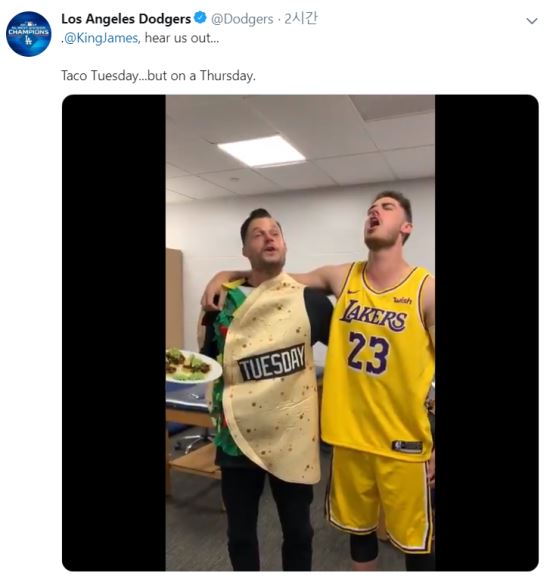Click the LA logo in Dodgers avatar
Image resolution: width=550 pixels, height=581 pixels.
pyautogui.click(x=29, y=41)
